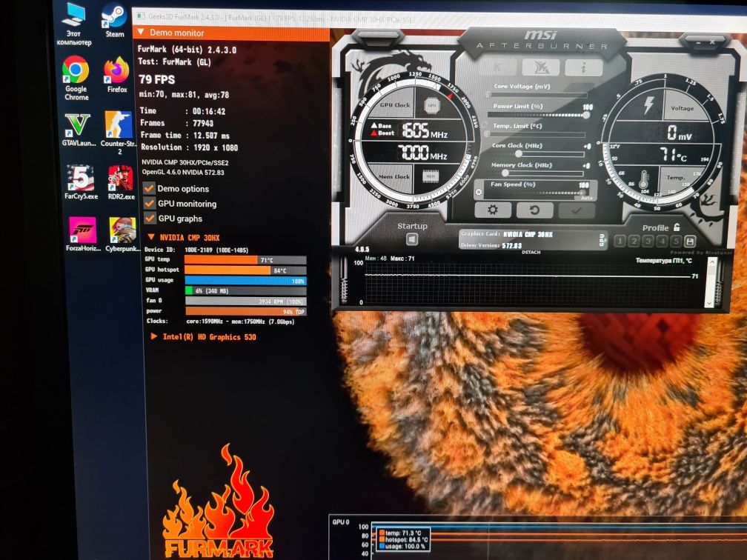
Task: Open the fan speed settings gear icon
Action: tap(479, 192)
